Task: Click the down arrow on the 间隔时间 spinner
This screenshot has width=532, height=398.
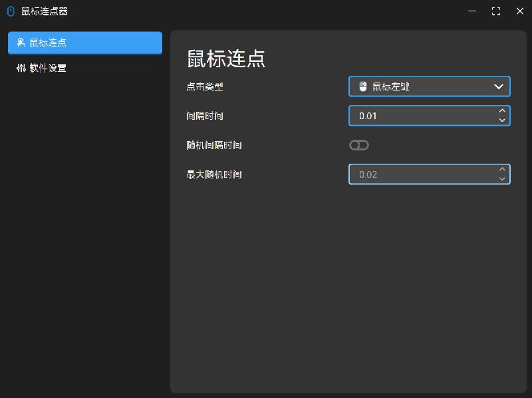Action: (502, 120)
